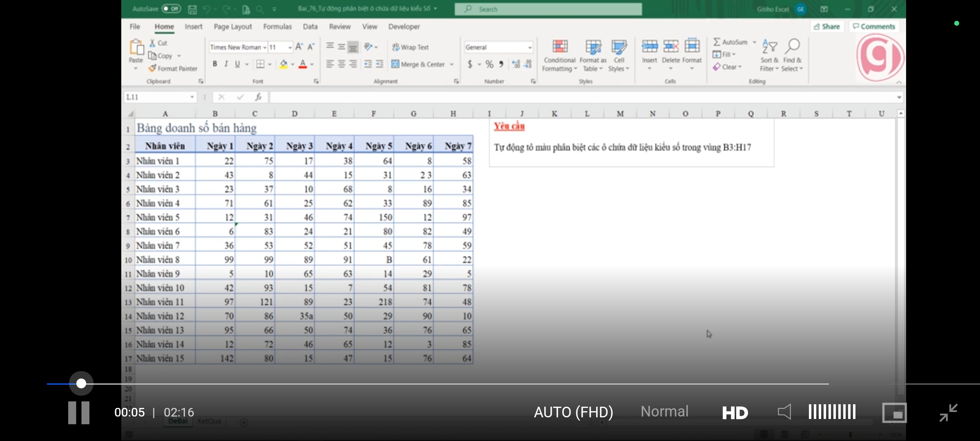Image resolution: width=980 pixels, height=441 pixels.
Task: Expand the General number format dropdown
Action: [x=530, y=47]
